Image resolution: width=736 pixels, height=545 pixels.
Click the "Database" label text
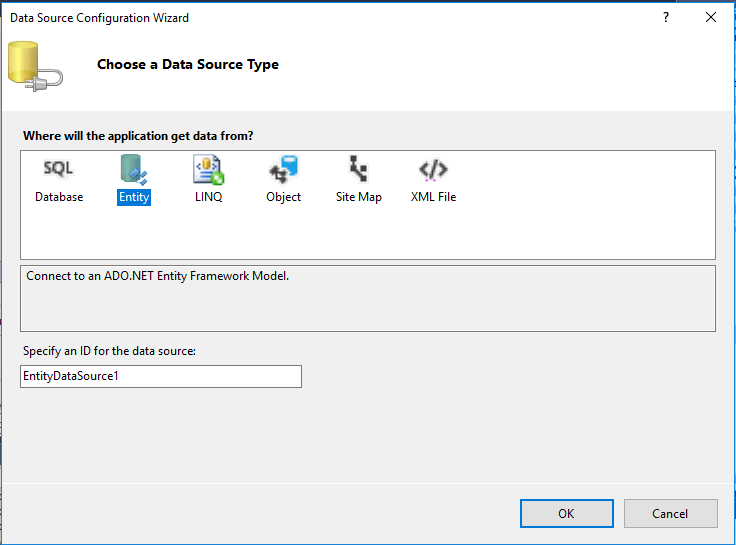(59, 197)
